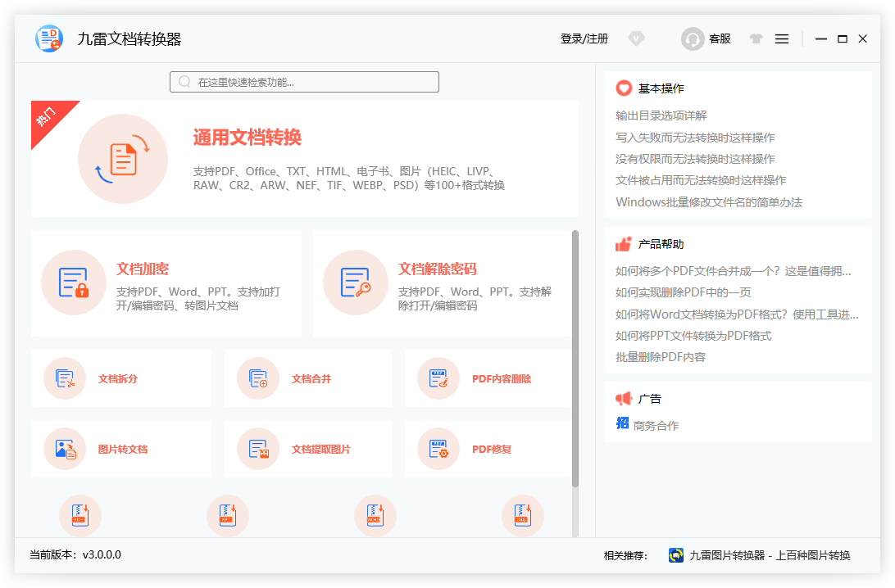Click the PDF compression icon at the bottom
895x588 pixels.
coord(80,515)
